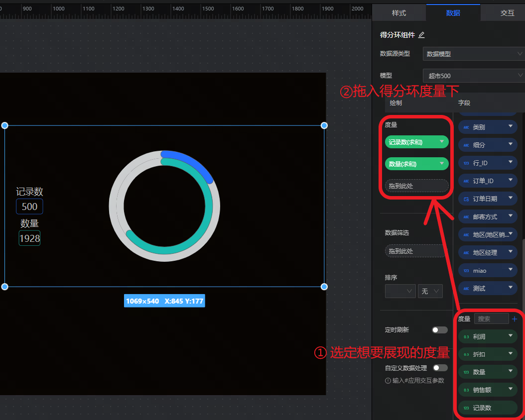
Task: Select the 数量(求和) measure pill
Action: pos(411,164)
